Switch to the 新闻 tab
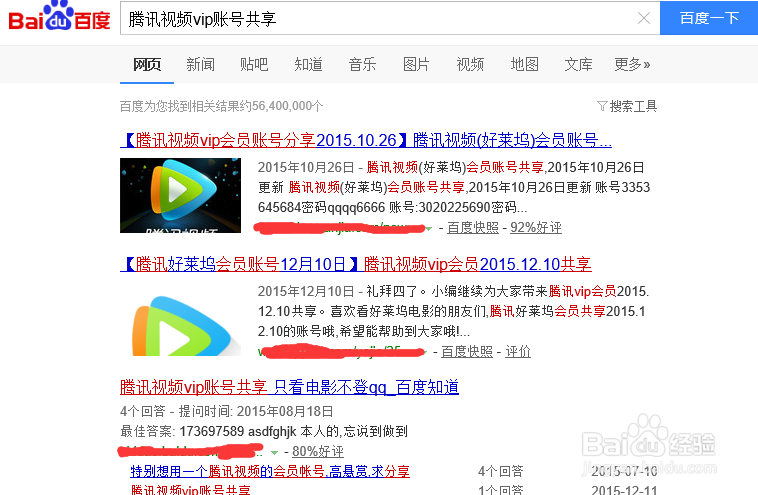This screenshot has width=758, height=495. click(201, 64)
